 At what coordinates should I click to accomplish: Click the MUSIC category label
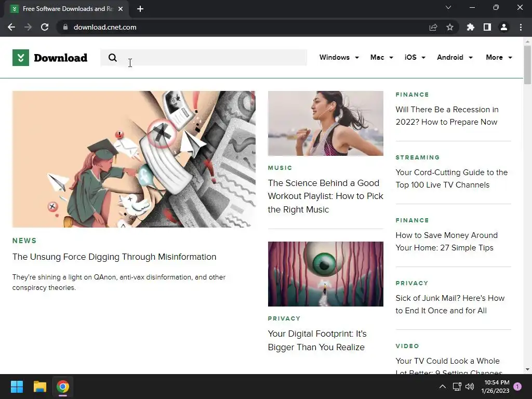coord(280,168)
